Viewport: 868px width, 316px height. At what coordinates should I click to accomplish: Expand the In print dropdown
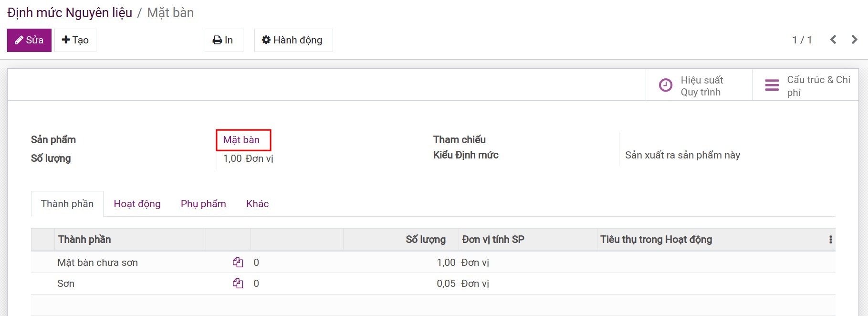(223, 40)
